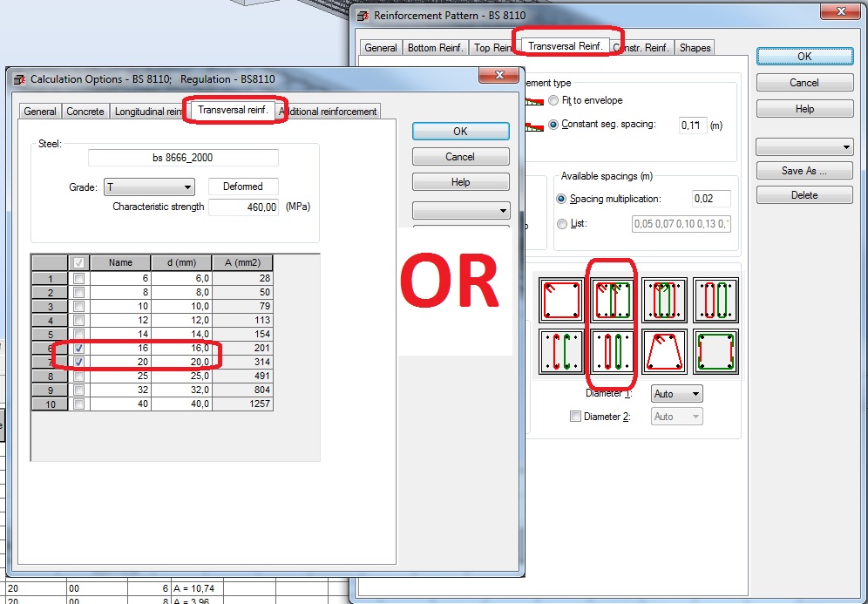Viewport: 868px width, 604px height.
Task: Click the Deformed button
Action: tap(243, 187)
